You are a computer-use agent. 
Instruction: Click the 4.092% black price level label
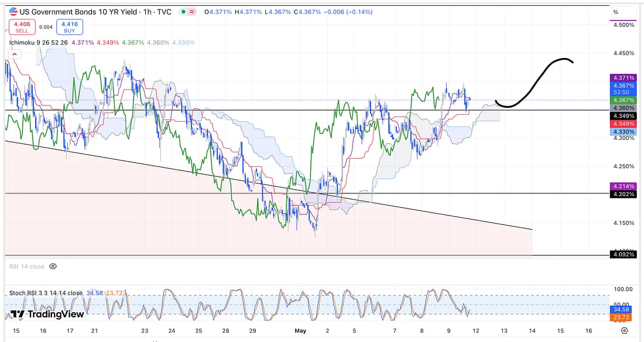[x=621, y=255]
